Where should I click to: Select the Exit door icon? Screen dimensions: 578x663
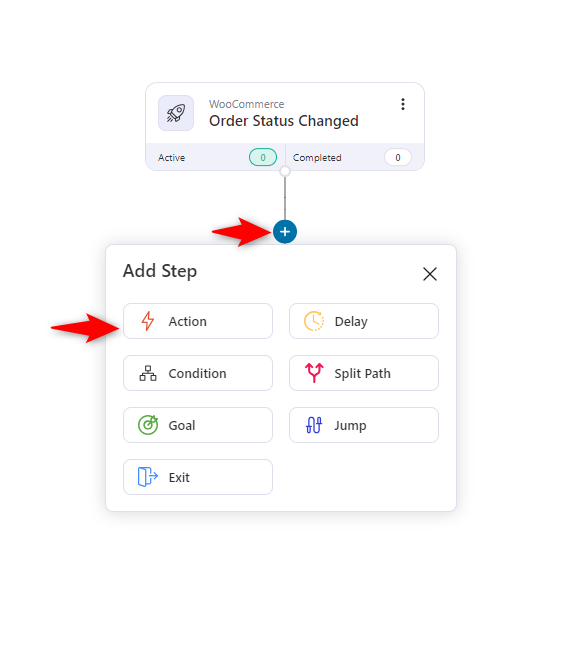148,477
